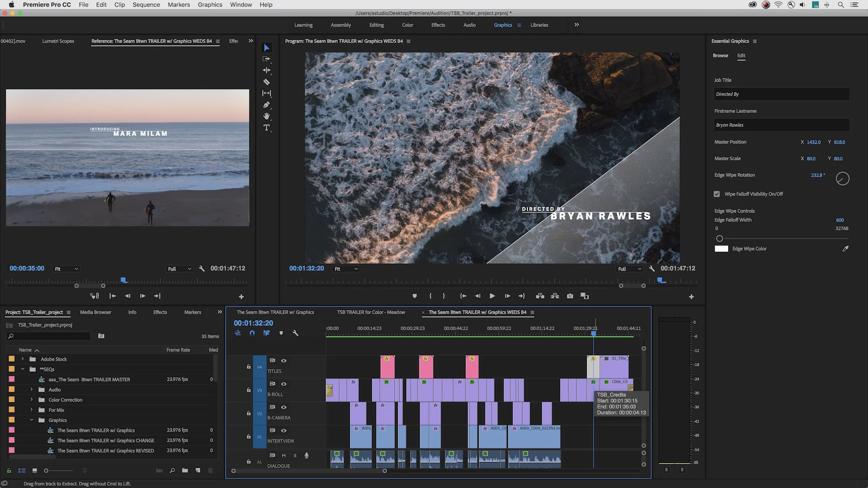Expand the Color Correction bin
This screenshot has height=488, width=868.
[x=32, y=399]
